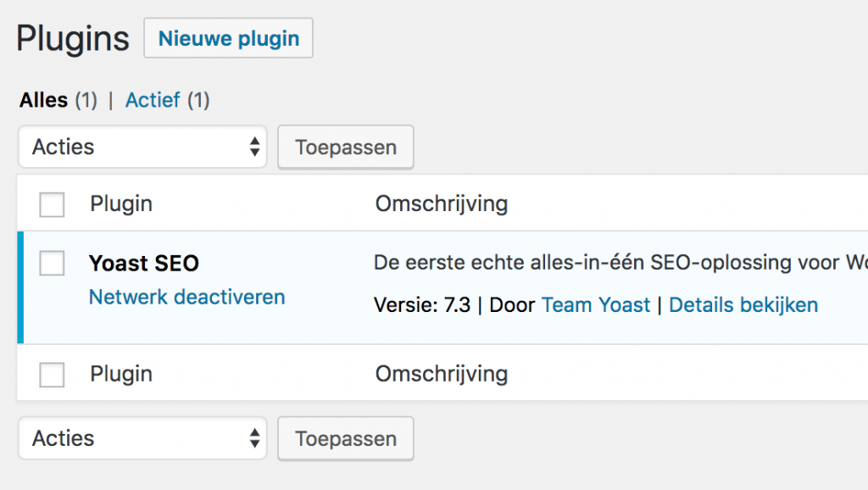This screenshot has width=868, height=490.
Task: Click the Yoast SEO plugin name
Action: [x=143, y=264]
